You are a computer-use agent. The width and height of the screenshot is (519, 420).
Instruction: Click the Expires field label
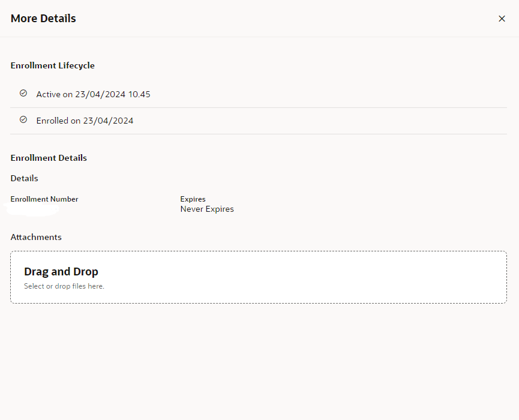pyautogui.click(x=193, y=199)
